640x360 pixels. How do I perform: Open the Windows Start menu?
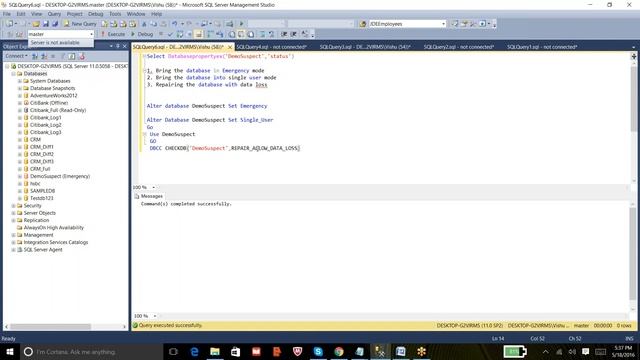pyautogui.click(x=9, y=351)
